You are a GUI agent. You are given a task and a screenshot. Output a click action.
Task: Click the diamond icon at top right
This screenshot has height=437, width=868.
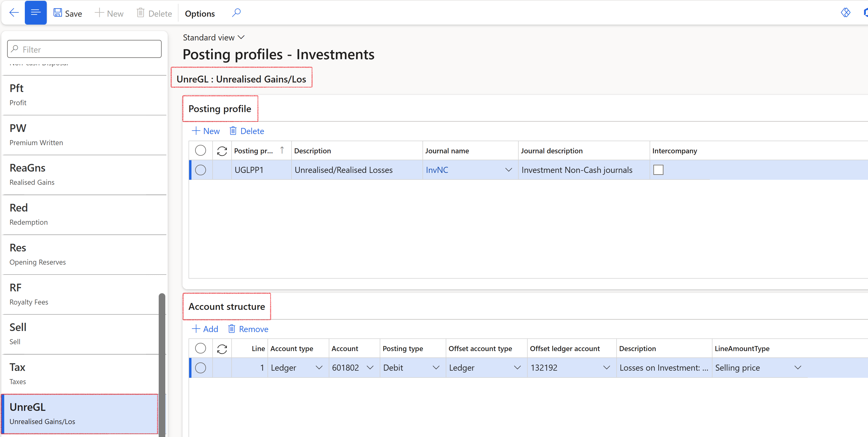846,13
